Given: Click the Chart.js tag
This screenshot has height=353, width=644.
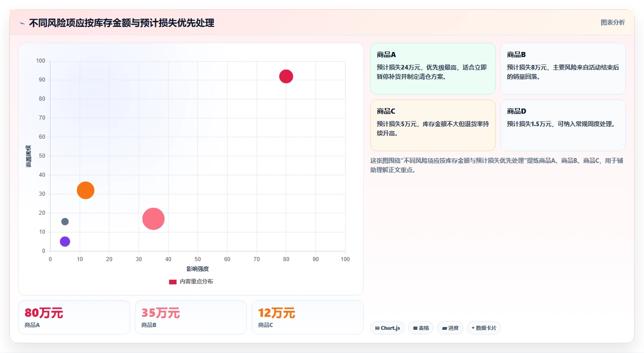Looking at the screenshot, I should pyautogui.click(x=387, y=328).
